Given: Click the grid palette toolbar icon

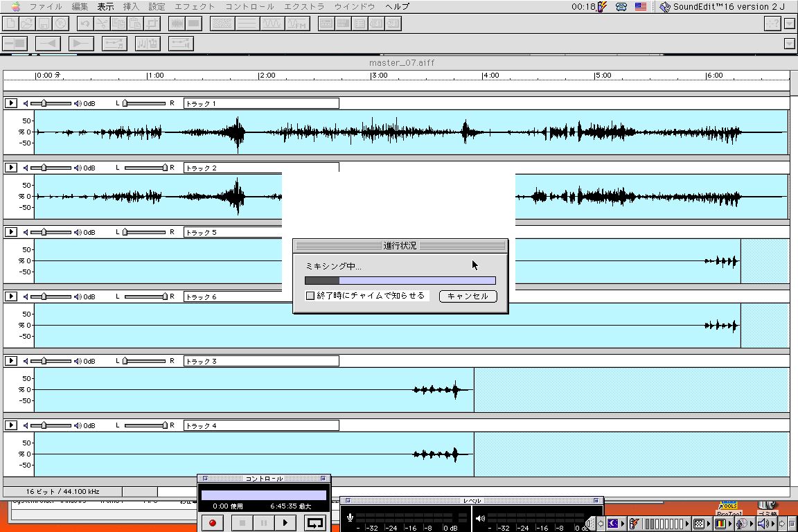Looking at the screenshot, I should pos(343,24).
